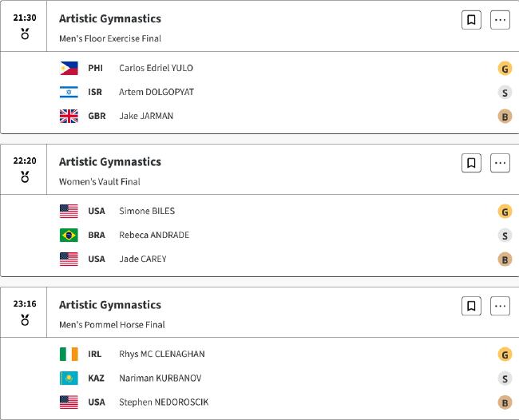519x420 pixels.
Task: Bookmark the Women's Vault Final event
Action: 471,163
